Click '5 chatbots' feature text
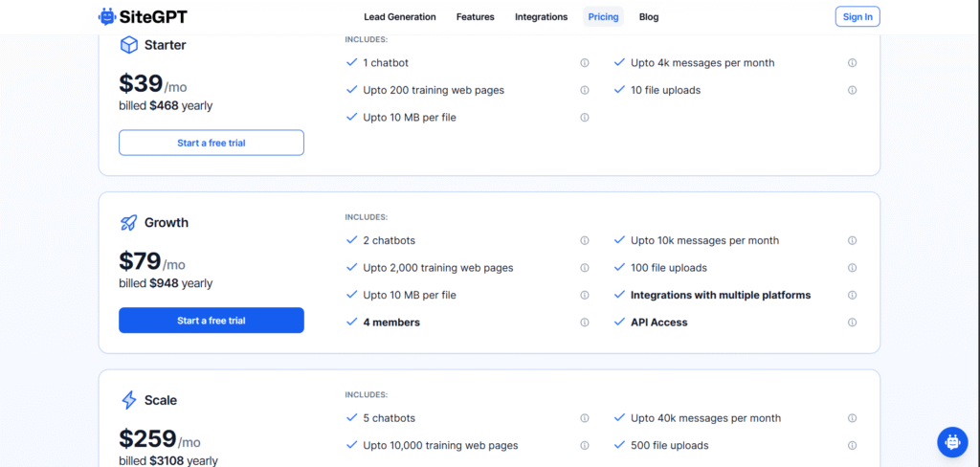 click(389, 417)
